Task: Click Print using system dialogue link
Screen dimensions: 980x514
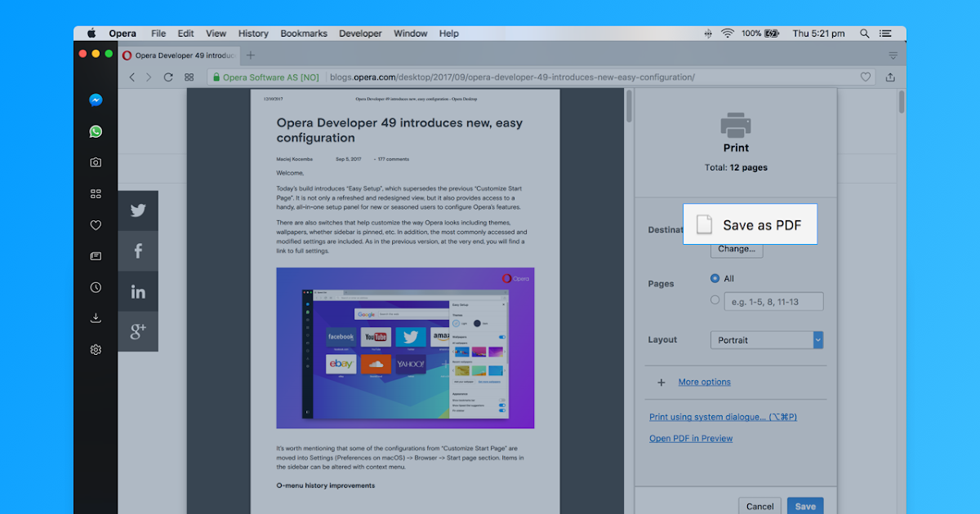Action: click(723, 417)
